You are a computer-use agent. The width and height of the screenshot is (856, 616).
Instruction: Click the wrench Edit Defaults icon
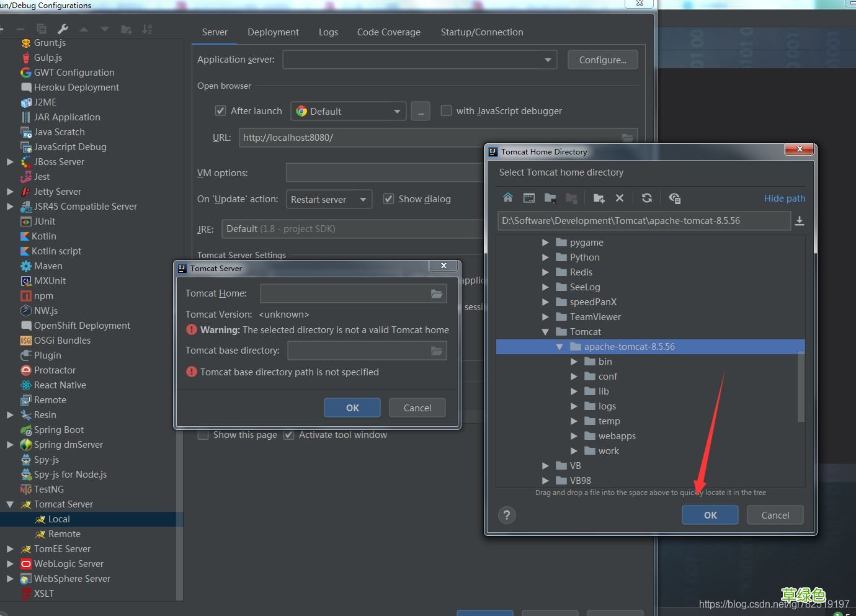(63, 29)
